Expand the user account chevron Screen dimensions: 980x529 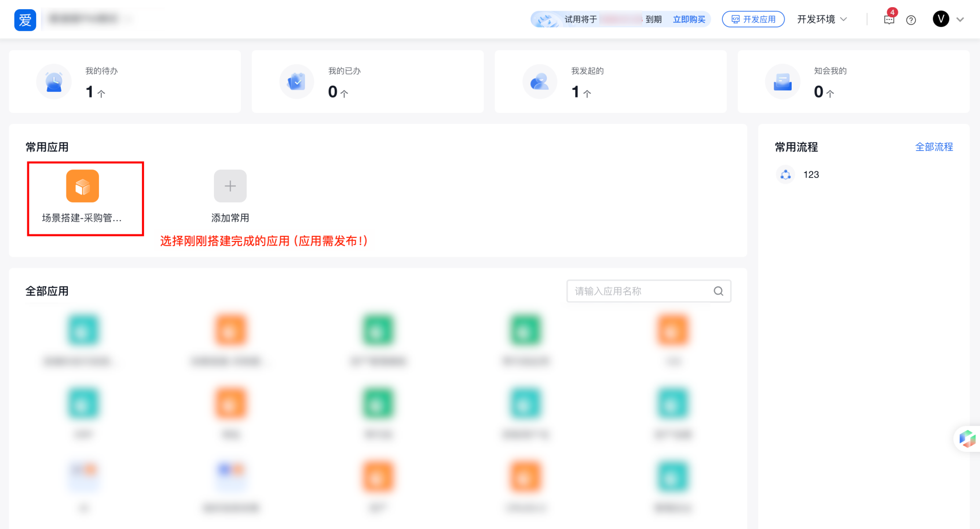click(x=960, y=19)
